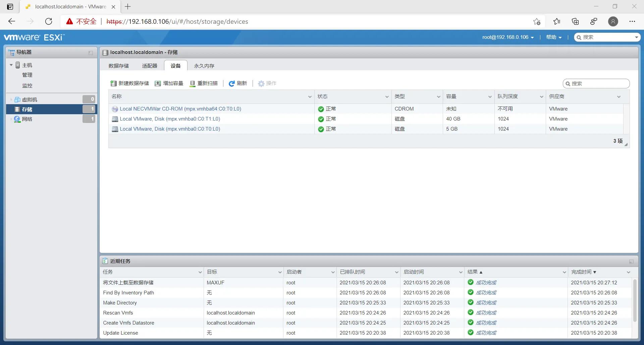This screenshot has height=345, width=644.
Task: Open the root@192.168.0.106 user dropdown
Action: click(507, 37)
